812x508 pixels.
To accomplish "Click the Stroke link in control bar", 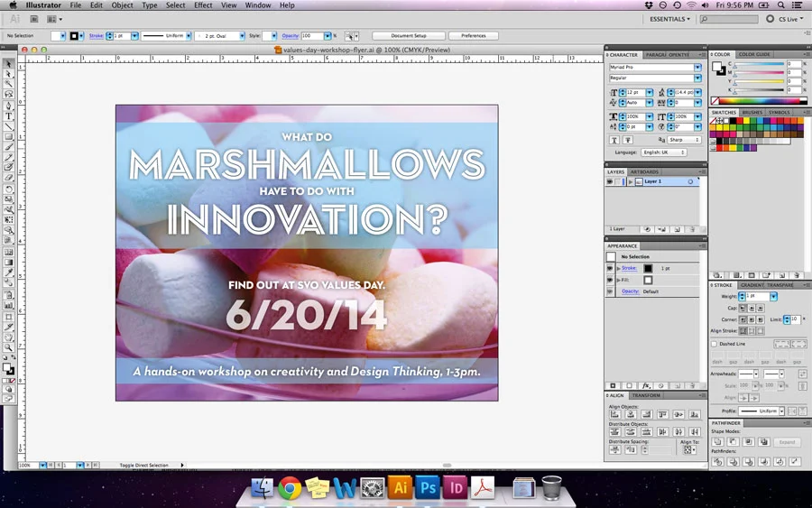I will click(97, 36).
